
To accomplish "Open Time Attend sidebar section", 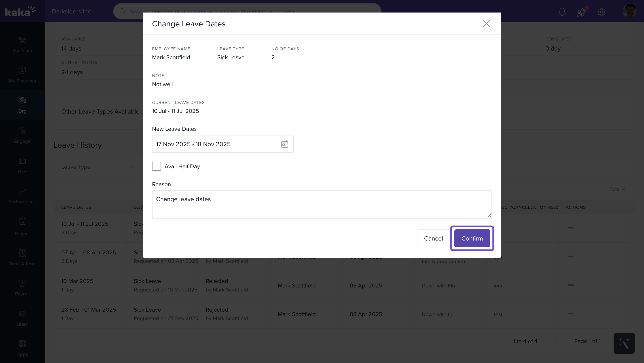I will (x=22, y=257).
